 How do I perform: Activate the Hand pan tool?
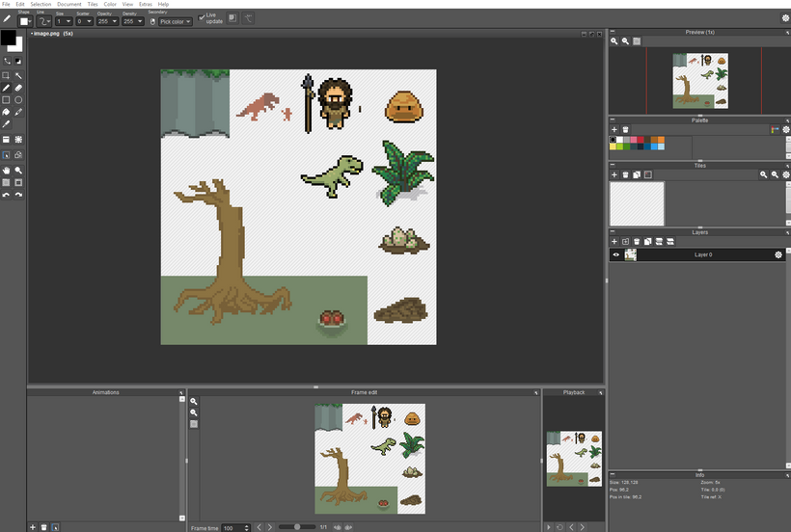pyautogui.click(x=7, y=170)
